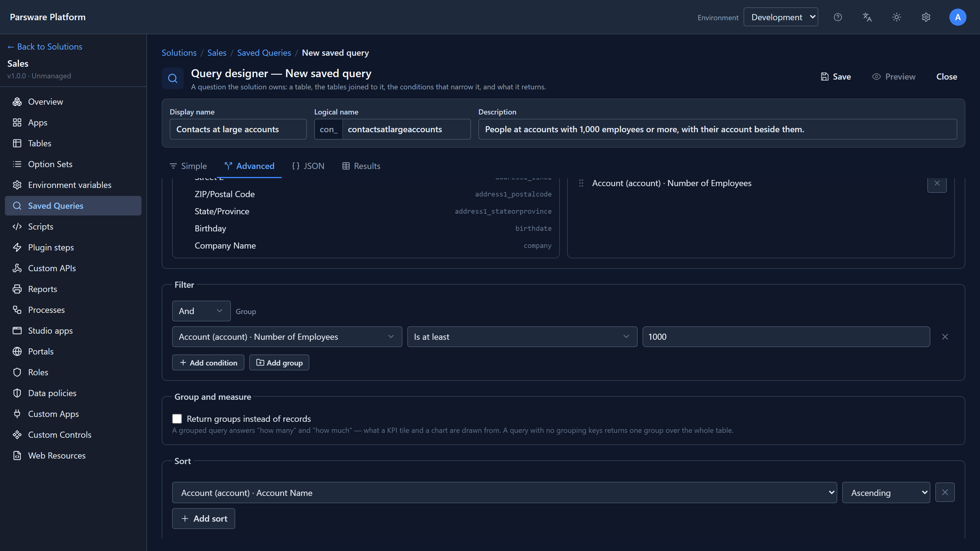This screenshot has height=551, width=980.
Task: Open the filter field Number of Employees dropdown
Action: 287,337
